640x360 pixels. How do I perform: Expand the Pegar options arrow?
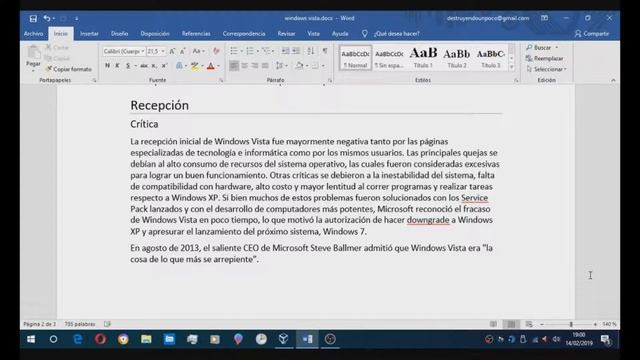point(33,71)
